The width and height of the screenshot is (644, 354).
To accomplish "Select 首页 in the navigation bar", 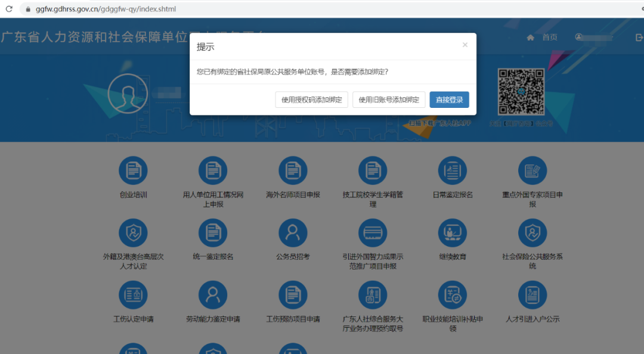I will [549, 37].
